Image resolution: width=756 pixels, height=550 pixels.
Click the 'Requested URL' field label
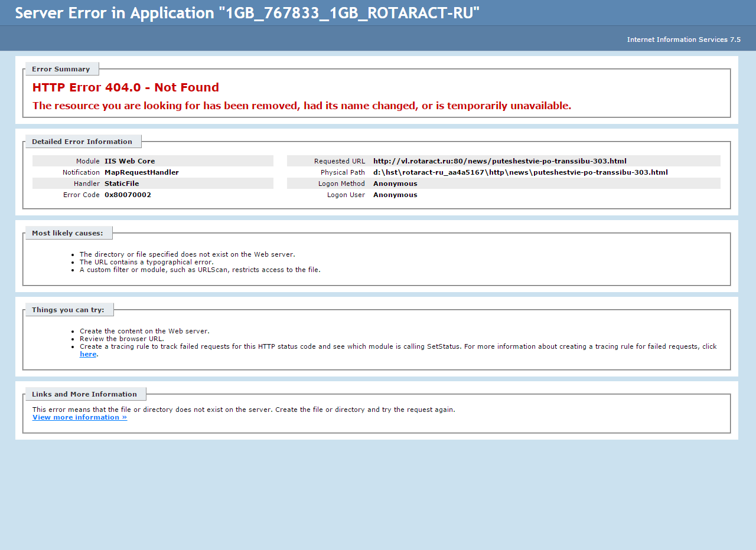coord(340,161)
